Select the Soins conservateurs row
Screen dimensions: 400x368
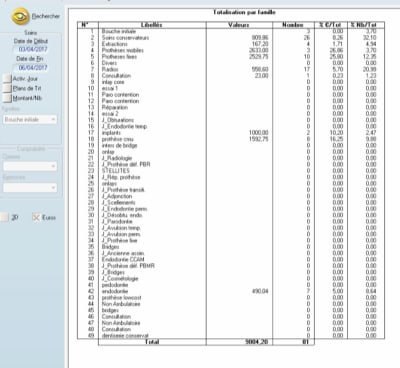pos(231,38)
